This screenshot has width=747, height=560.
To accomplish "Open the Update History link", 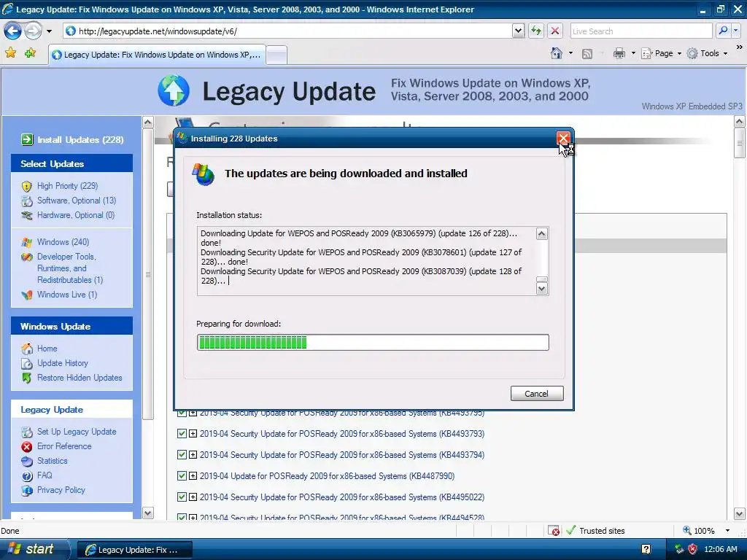I will (63, 363).
